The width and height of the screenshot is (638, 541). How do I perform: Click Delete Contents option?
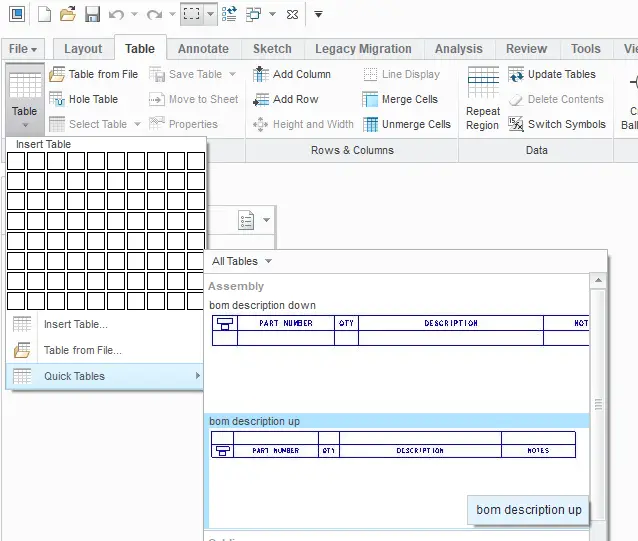click(x=556, y=99)
